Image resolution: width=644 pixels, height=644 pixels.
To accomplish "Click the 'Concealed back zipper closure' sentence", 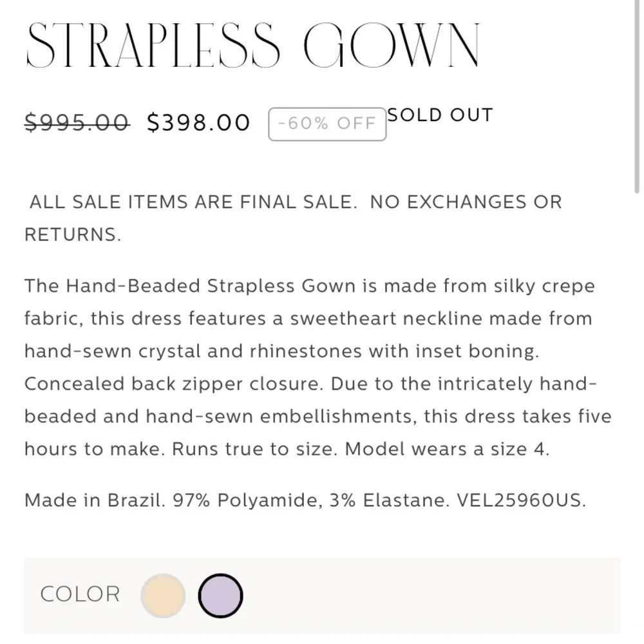I will [175, 384].
